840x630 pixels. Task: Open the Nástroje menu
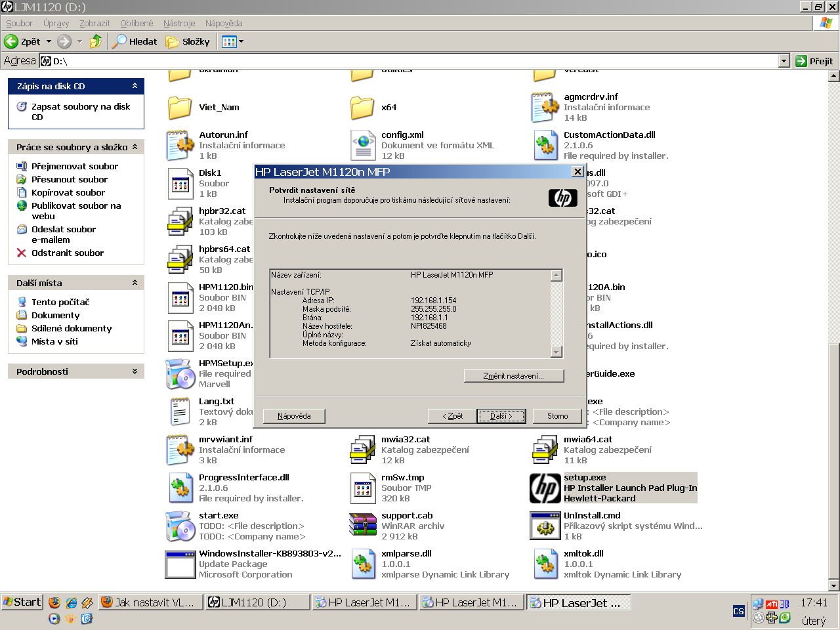pos(179,23)
